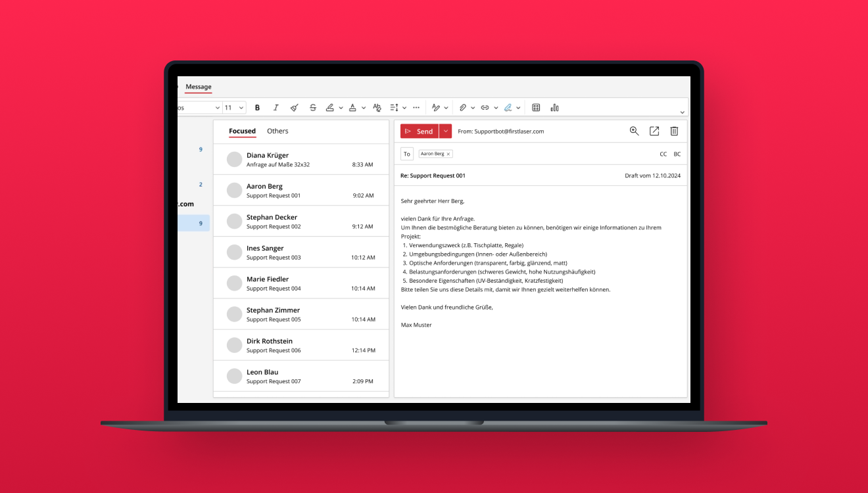Select Stephan Decker's Support Request 002
The width and height of the screenshot is (868, 493).
click(301, 222)
